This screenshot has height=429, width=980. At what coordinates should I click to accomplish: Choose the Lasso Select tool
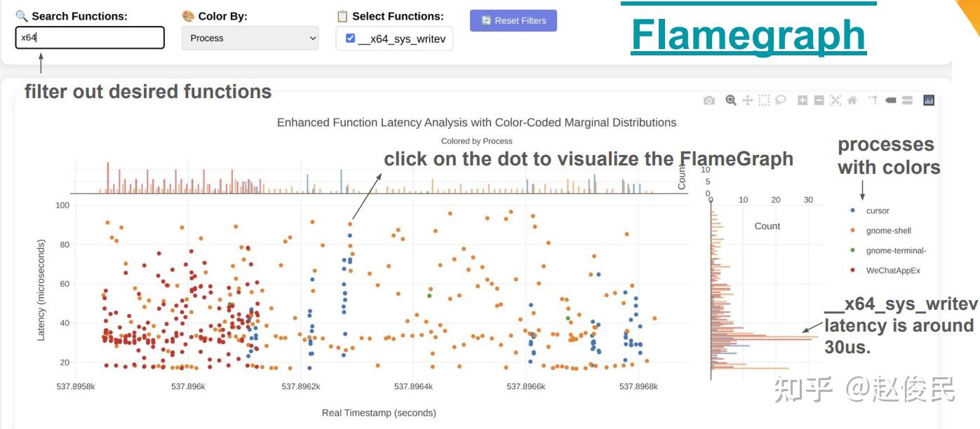coord(780,100)
